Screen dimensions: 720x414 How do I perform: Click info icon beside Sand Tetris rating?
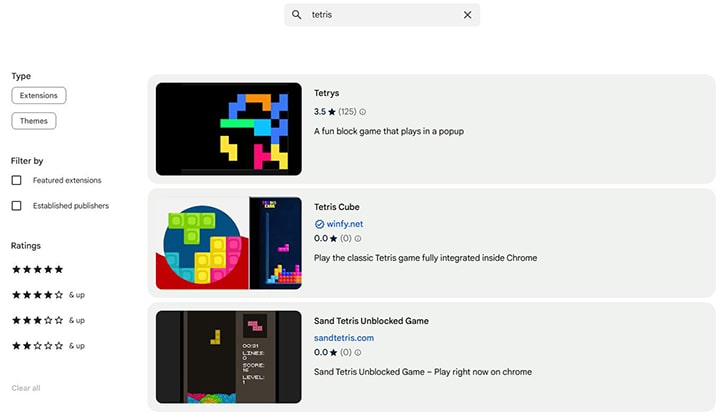(x=358, y=353)
